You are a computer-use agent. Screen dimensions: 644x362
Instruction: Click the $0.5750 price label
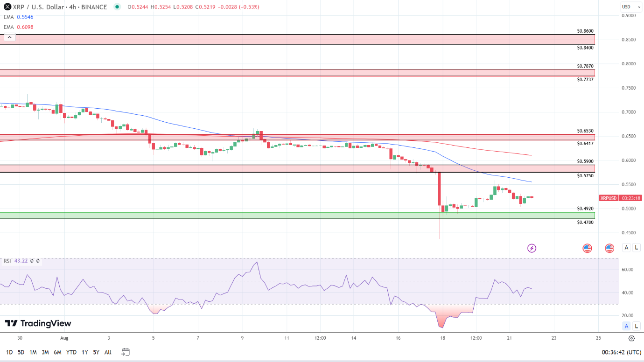click(585, 175)
